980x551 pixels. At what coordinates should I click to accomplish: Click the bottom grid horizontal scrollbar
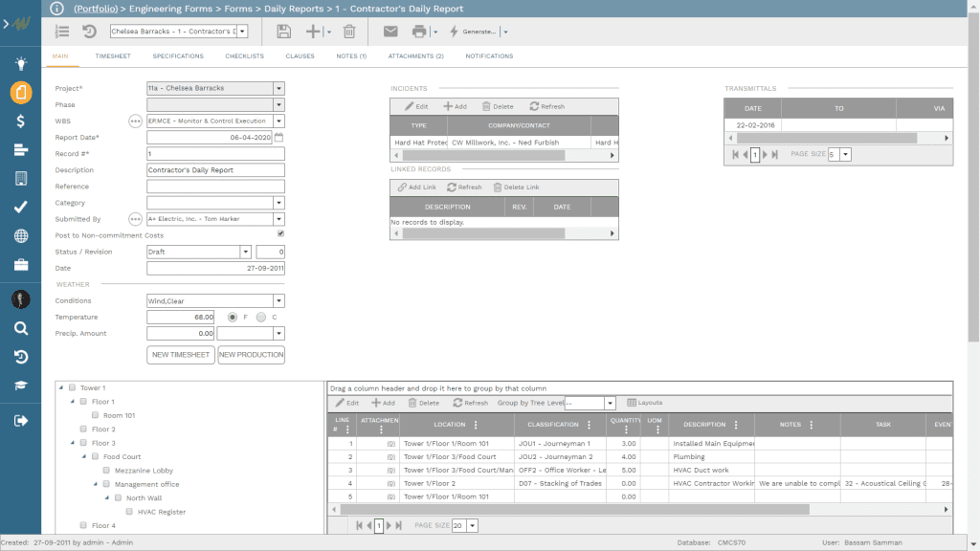[x=575, y=510]
